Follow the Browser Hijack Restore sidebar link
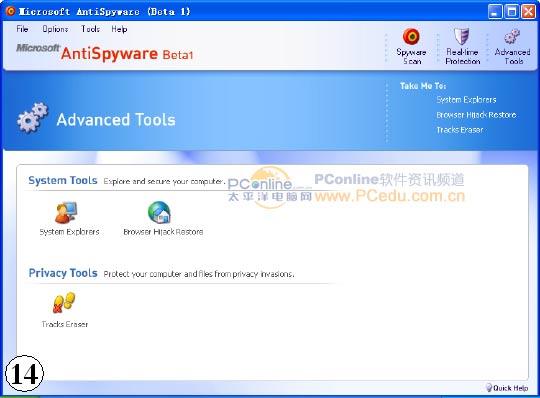The image size is (540, 398). [x=476, y=115]
